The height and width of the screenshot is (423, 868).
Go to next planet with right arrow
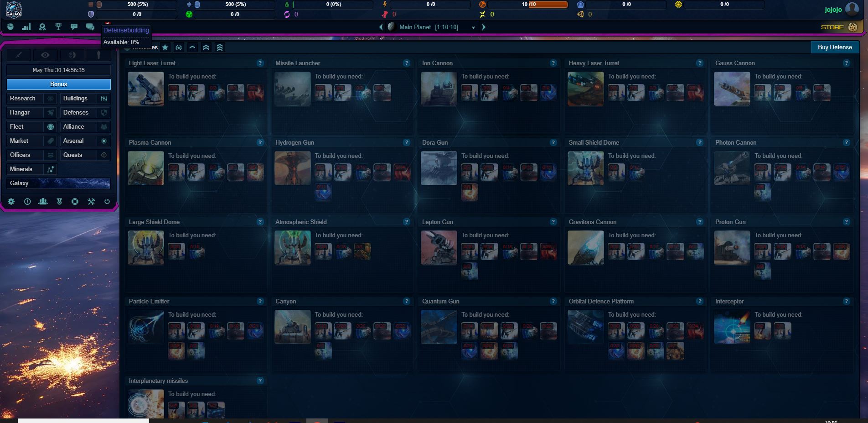(484, 27)
